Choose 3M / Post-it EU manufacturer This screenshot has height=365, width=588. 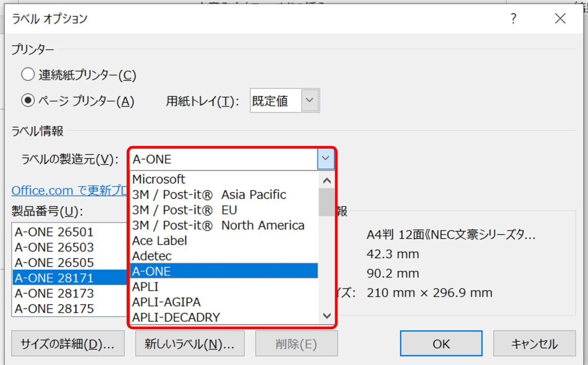click(x=224, y=210)
